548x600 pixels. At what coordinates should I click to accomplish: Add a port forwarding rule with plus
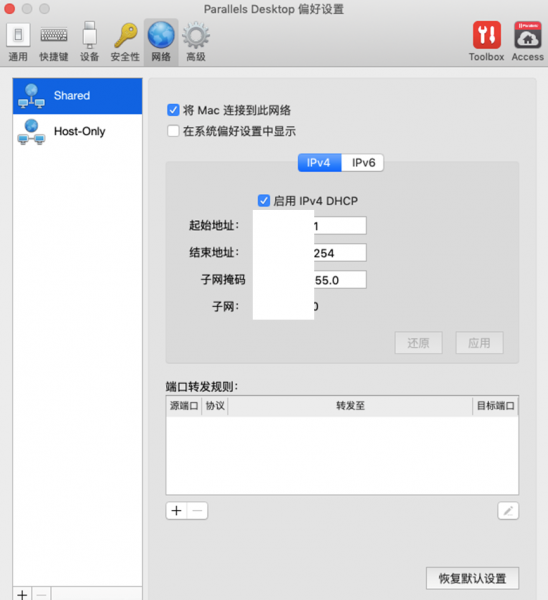(x=176, y=511)
